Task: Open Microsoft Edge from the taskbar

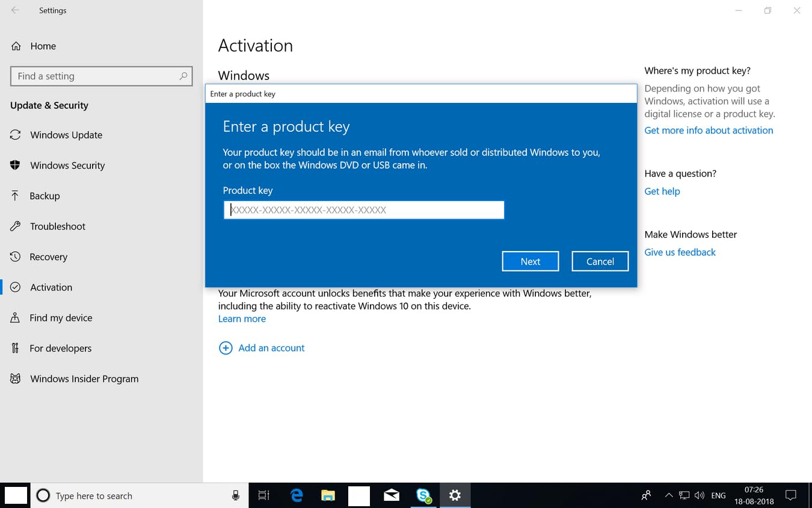Action: point(297,495)
